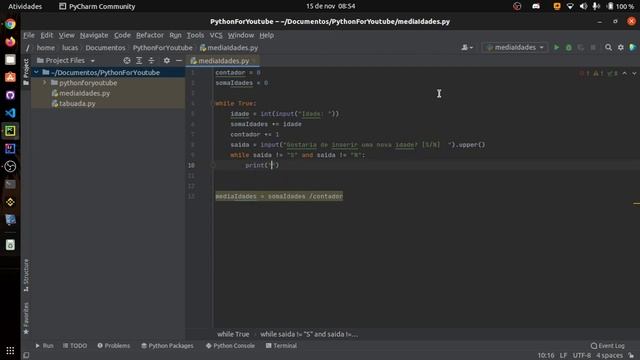Toggle tool window bars icon bottom-left
This screenshot has height=360, width=640.
coord(26,356)
